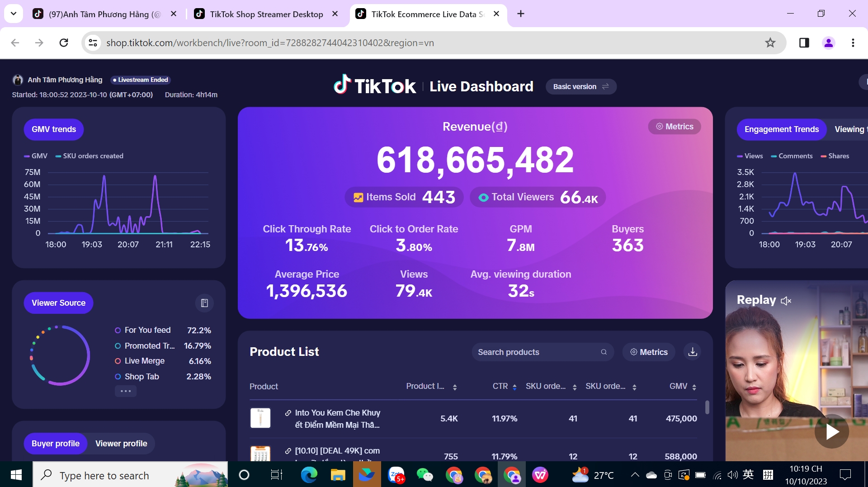Open Task View on taskbar

click(x=276, y=475)
